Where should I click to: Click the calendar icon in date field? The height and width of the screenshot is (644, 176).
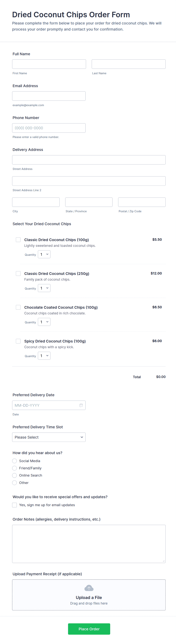pyautogui.click(x=81, y=405)
